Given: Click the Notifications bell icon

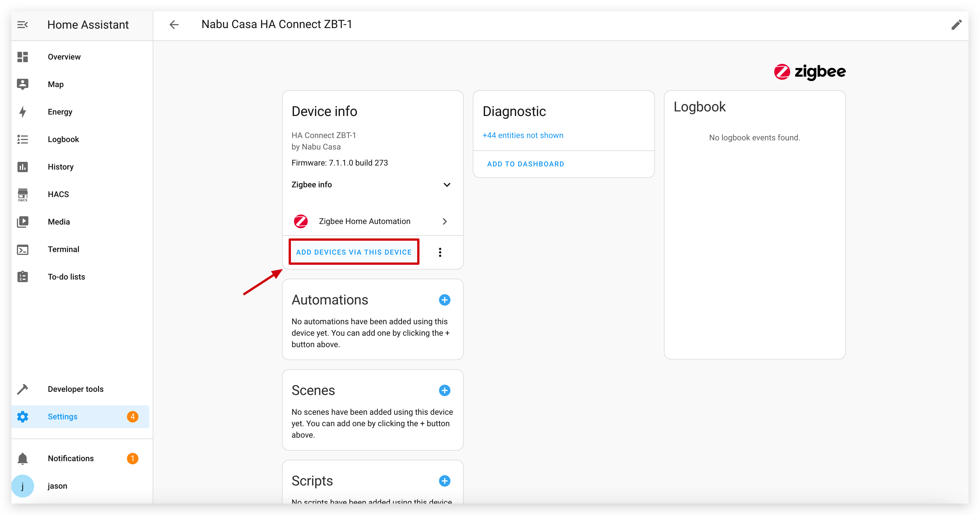Looking at the screenshot, I should click(23, 459).
